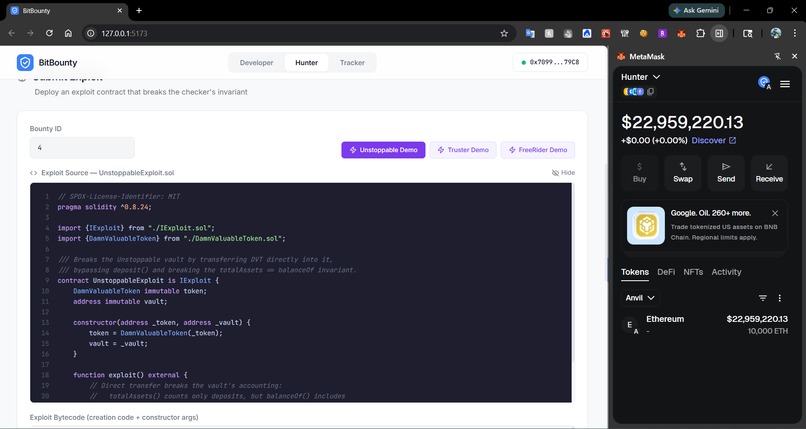Click the Exploit Bytecode label
Image resolution: width=806 pixels, height=429 pixels.
[114, 417]
